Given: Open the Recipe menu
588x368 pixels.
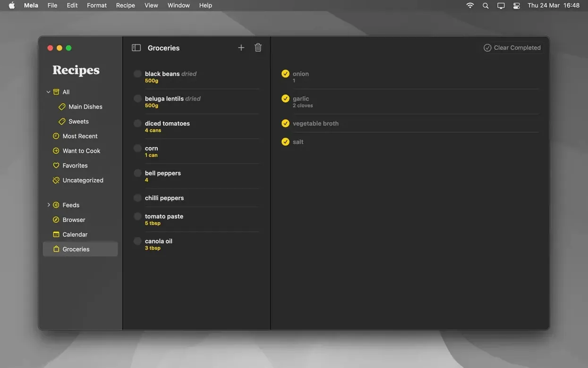Looking at the screenshot, I should coord(126,6).
